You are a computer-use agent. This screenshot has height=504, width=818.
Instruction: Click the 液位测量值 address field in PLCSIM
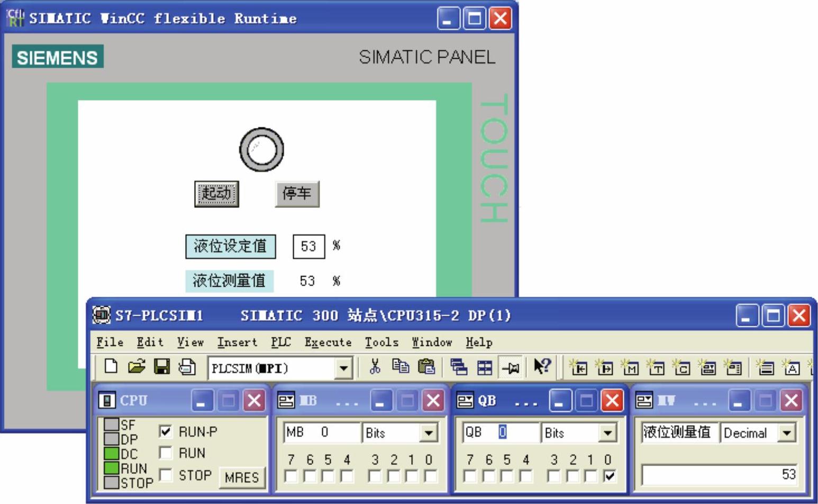(679, 433)
